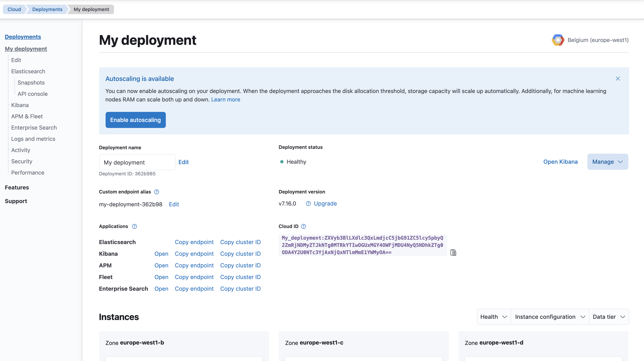Open the Enterprise Search application
Image resolution: width=644 pixels, height=361 pixels.
[x=161, y=289]
